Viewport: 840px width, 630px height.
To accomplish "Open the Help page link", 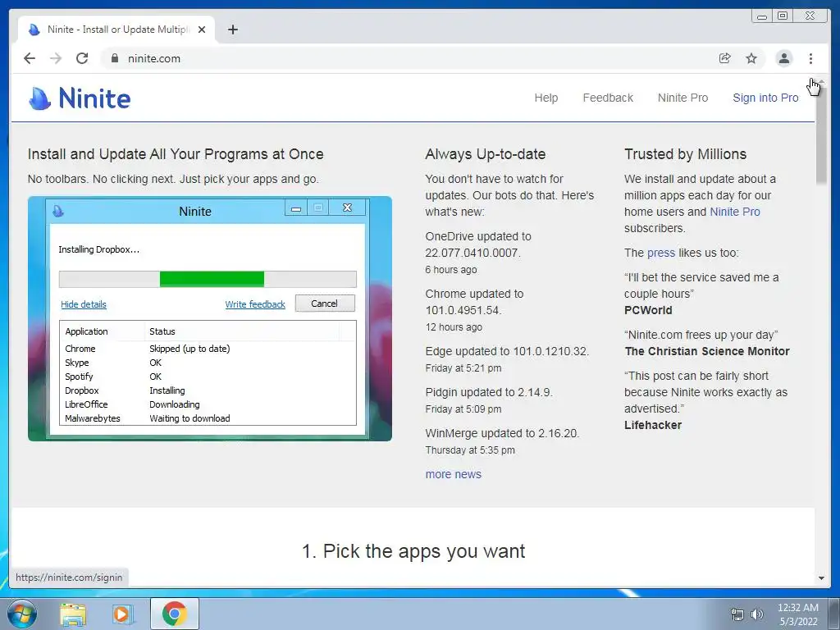I will pos(546,98).
